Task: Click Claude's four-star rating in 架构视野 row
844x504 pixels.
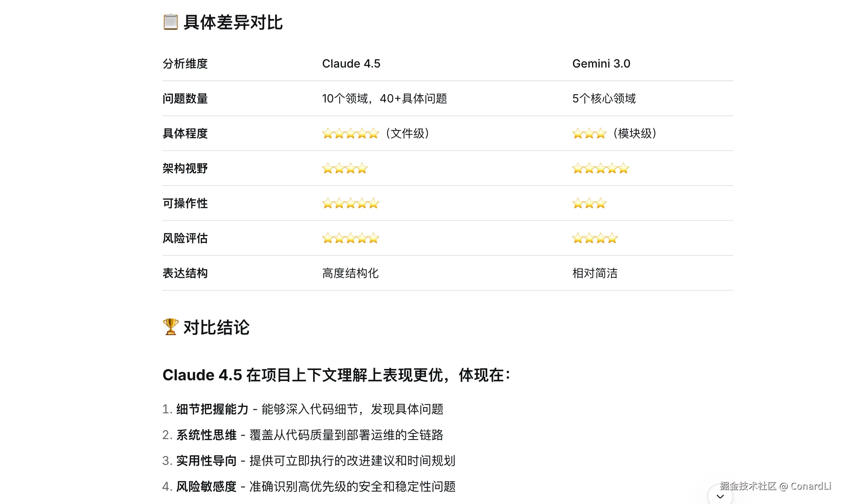Action: [x=345, y=169]
